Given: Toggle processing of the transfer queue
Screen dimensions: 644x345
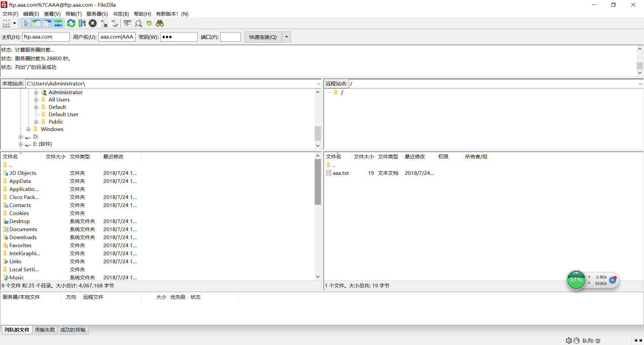Looking at the screenshot, I should (x=82, y=23).
